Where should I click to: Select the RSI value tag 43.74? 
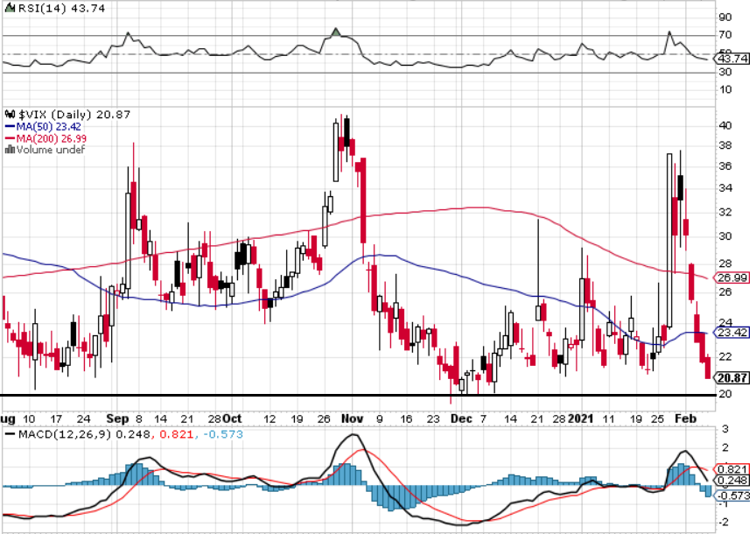tap(731, 59)
